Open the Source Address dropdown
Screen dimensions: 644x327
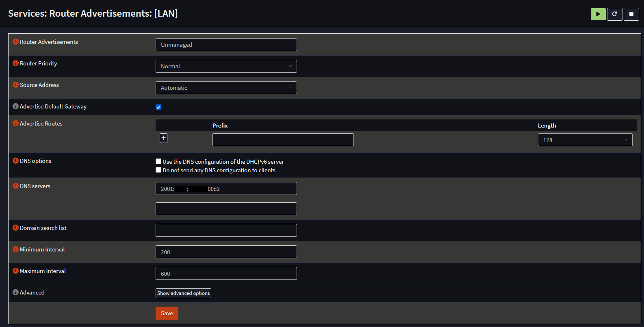point(226,88)
